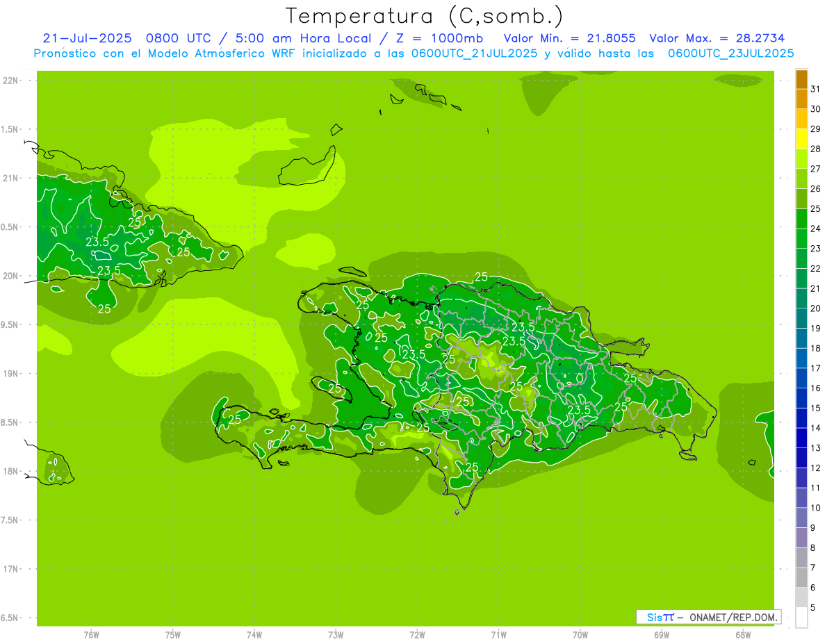The height and width of the screenshot is (644, 834).
Task: Select valid-until time "0600UTC_23JUL2025"
Action: tap(730, 53)
